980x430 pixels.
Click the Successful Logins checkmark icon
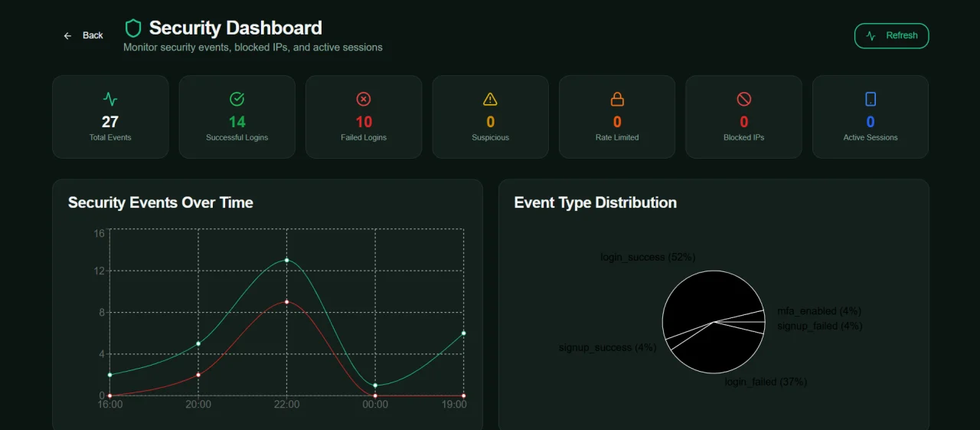click(x=237, y=99)
